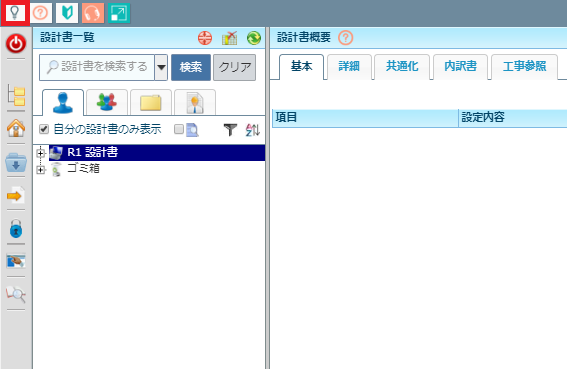Image resolution: width=567 pixels, height=369 pixels.
Task: Open the beginner guide leaf icon
Action: click(x=67, y=13)
